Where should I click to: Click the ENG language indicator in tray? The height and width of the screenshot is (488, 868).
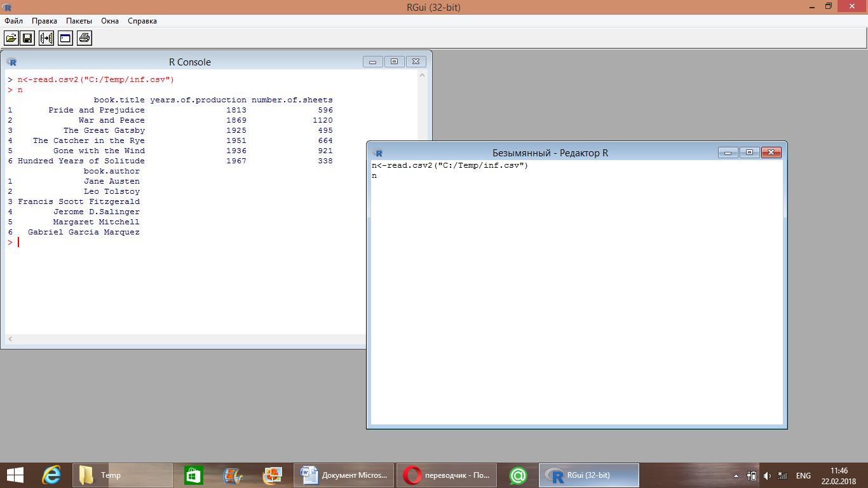click(803, 476)
